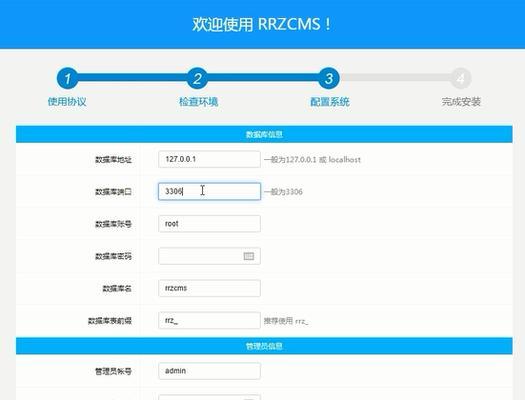
Task: Focus the database address field 127.0.0.1
Action: 209,159
